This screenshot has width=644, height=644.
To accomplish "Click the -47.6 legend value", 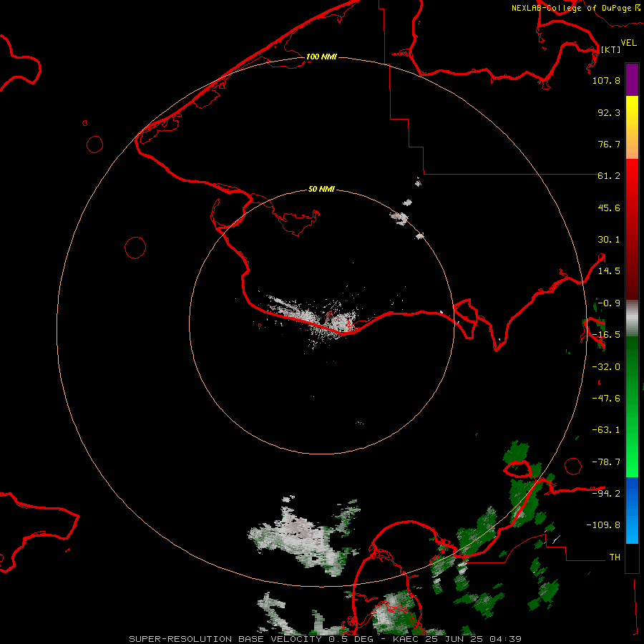I will click(606, 399).
